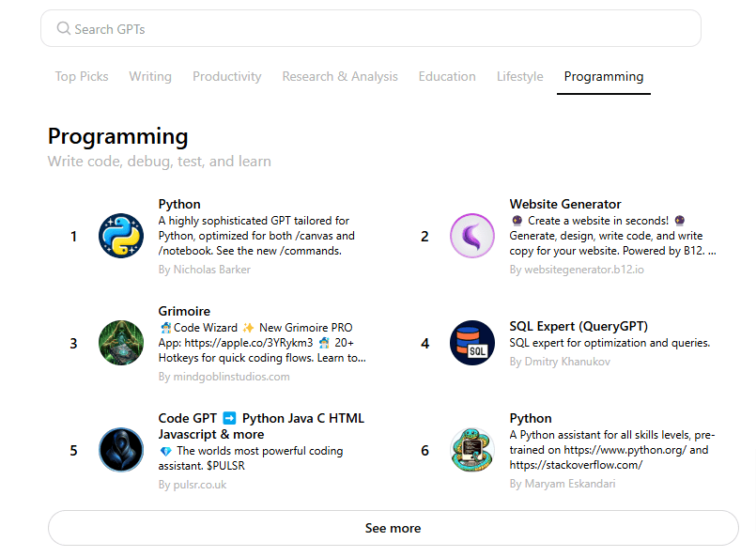Click the Programming section heading
The width and height of the screenshot is (756, 557).
(118, 136)
